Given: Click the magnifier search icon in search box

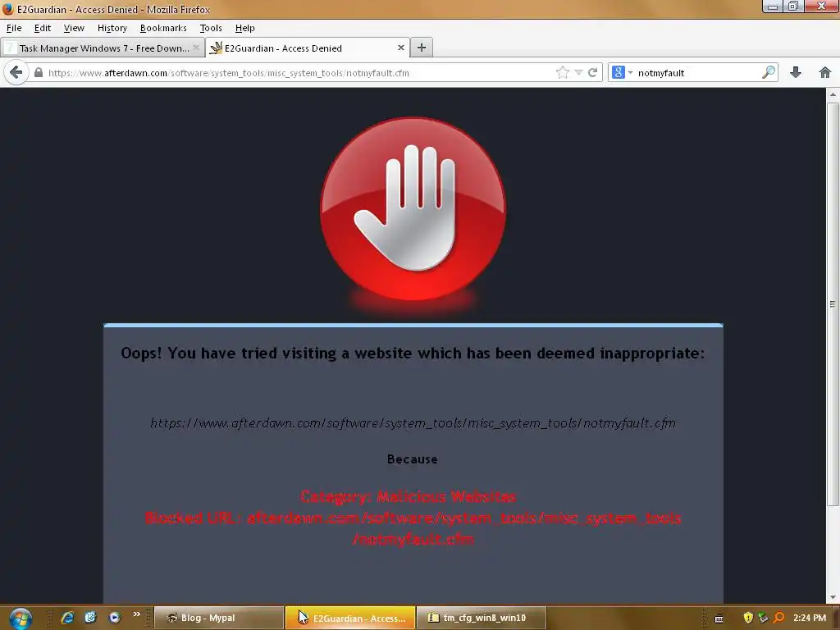Looking at the screenshot, I should pos(769,72).
